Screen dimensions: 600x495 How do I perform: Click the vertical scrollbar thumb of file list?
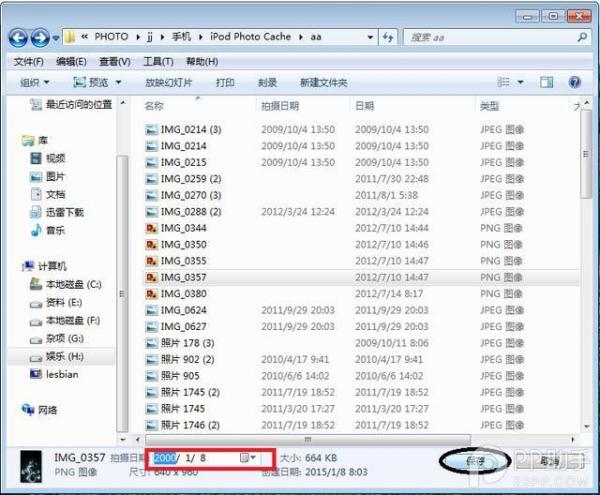[585, 154]
